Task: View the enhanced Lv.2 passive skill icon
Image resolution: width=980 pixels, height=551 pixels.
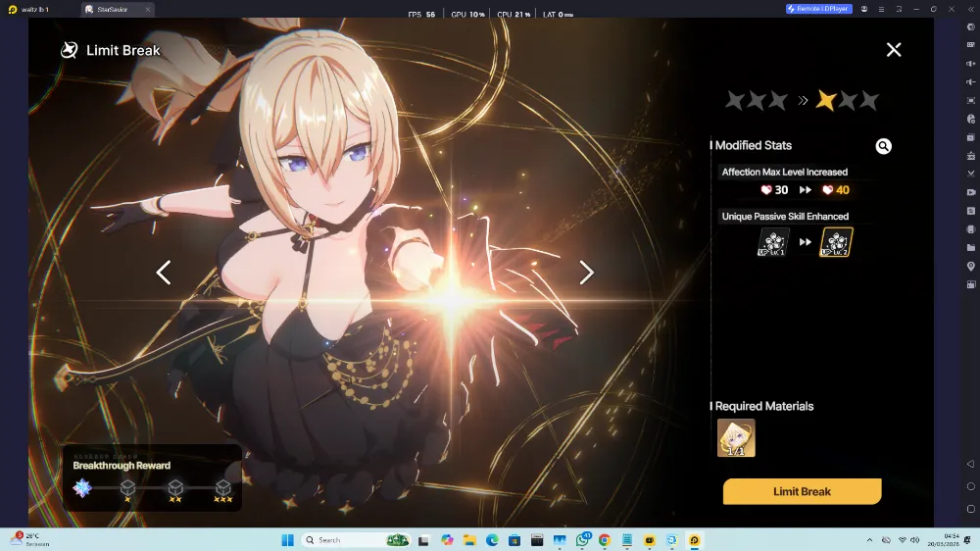Action: pos(836,242)
